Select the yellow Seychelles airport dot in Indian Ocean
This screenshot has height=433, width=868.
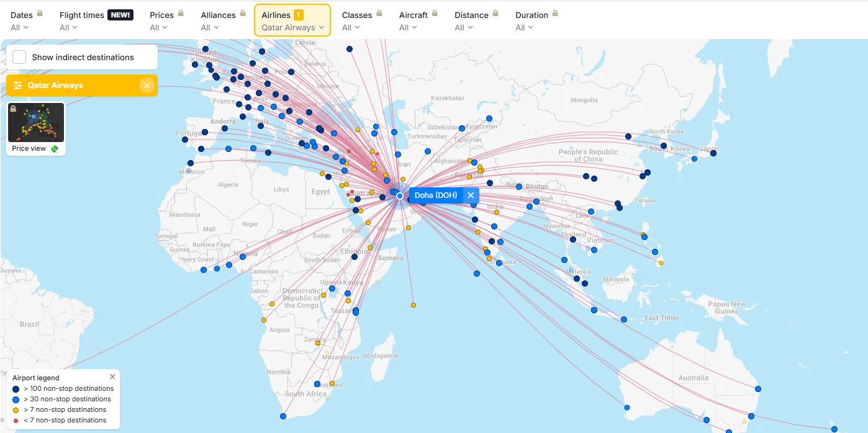click(x=414, y=305)
